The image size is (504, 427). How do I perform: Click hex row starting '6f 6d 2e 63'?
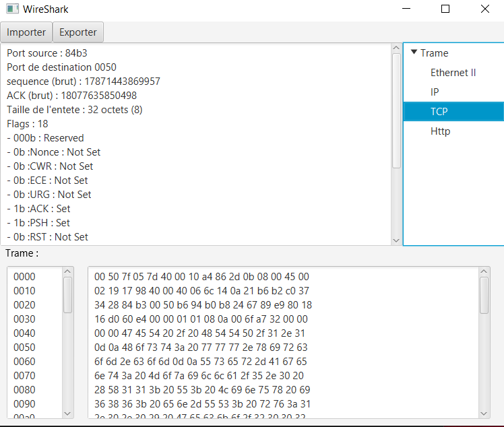[x=201, y=362]
